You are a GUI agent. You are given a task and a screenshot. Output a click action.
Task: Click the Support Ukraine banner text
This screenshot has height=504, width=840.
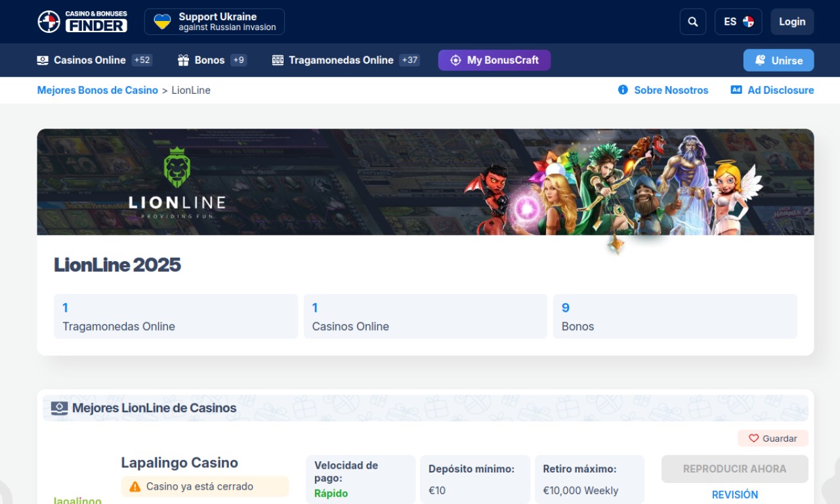click(x=227, y=22)
